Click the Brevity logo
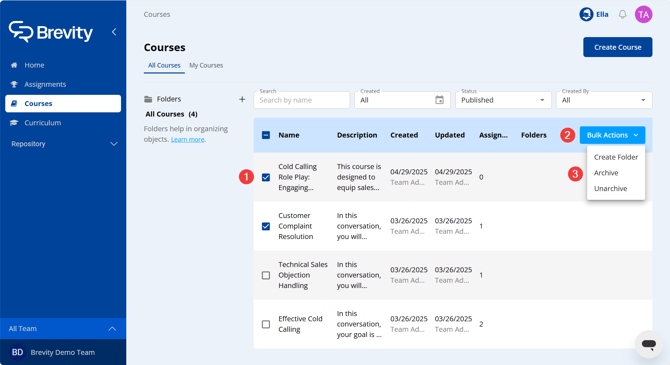 pos(50,32)
